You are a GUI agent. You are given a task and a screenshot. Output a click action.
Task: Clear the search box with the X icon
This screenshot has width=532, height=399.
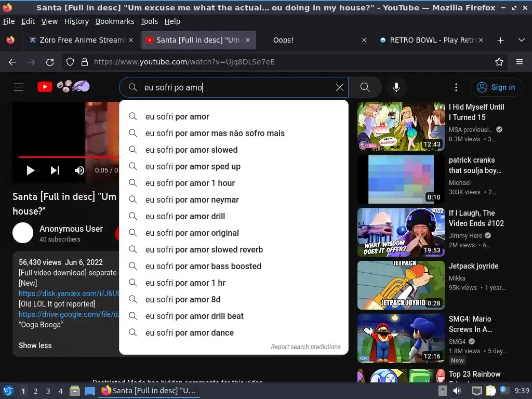(x=339, y=87)
